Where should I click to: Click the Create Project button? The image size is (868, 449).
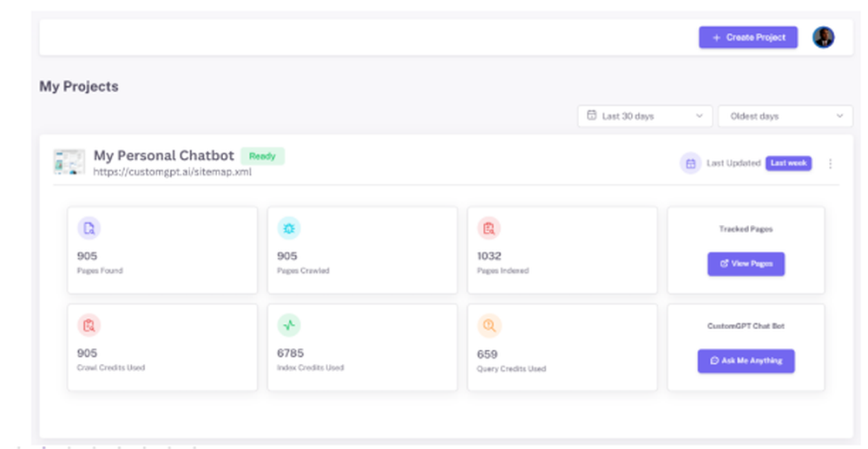point(748,37)
